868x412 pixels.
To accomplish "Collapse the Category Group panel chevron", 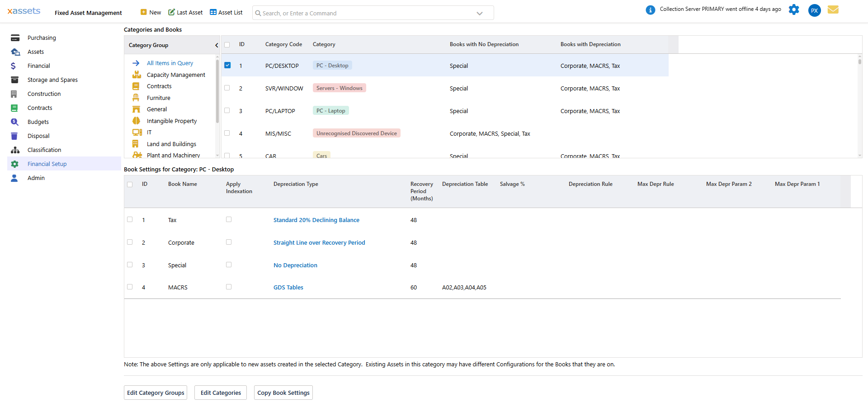I will click(x=217, y=45).
